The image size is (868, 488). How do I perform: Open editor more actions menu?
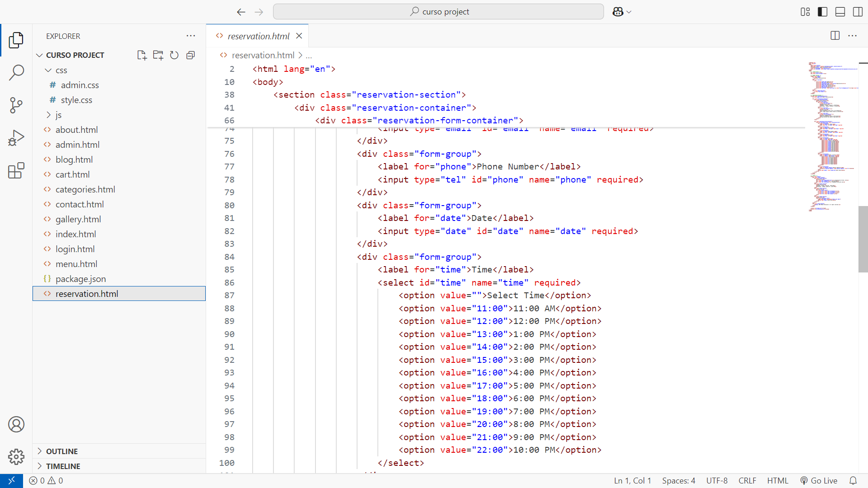coord(853,36)
